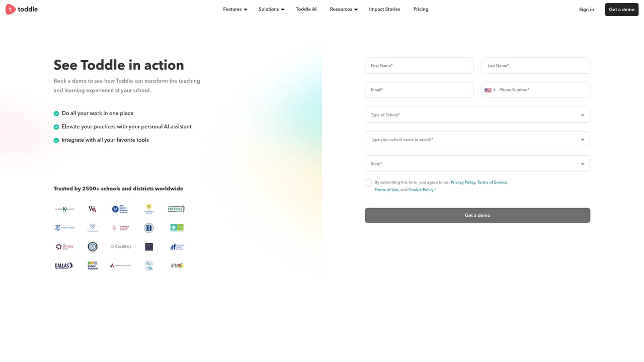This screenshot has width=644, height=362.
Task: Click the Riverdale Country School logo
Action: pos(120,228)
